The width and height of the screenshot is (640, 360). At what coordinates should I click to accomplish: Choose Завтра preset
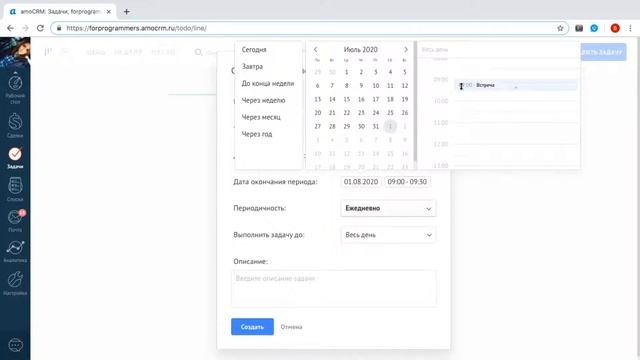(x=252, y=66)
